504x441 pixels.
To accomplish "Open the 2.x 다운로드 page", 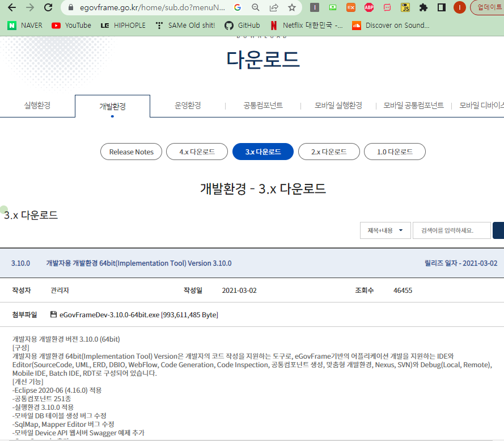I will point(329,152).
